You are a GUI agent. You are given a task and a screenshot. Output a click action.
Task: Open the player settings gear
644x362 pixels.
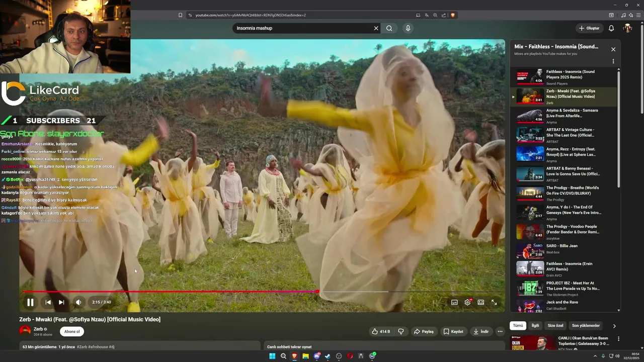click(468, 302)
